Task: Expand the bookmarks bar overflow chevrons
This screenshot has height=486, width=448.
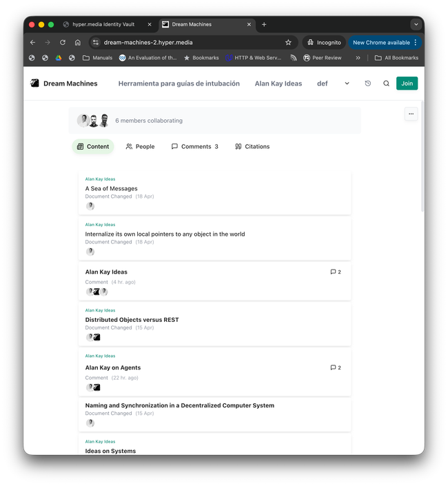Action: coord(358,58)
